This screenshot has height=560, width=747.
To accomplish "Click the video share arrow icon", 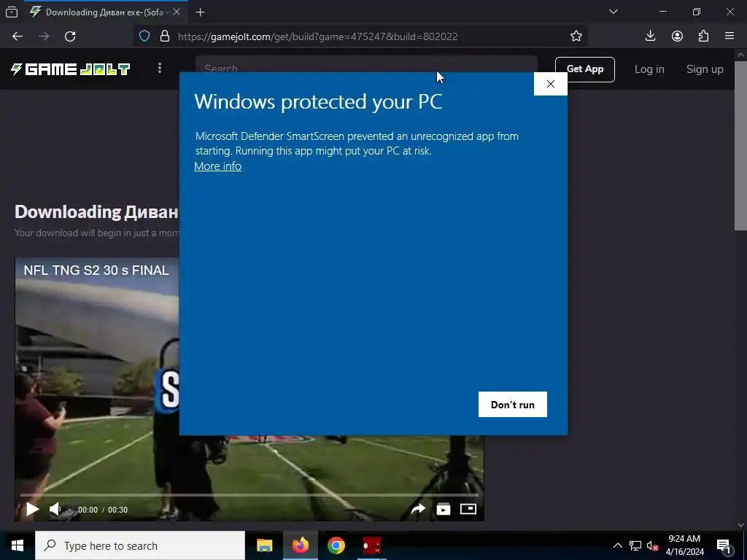I will click(418, 510).
